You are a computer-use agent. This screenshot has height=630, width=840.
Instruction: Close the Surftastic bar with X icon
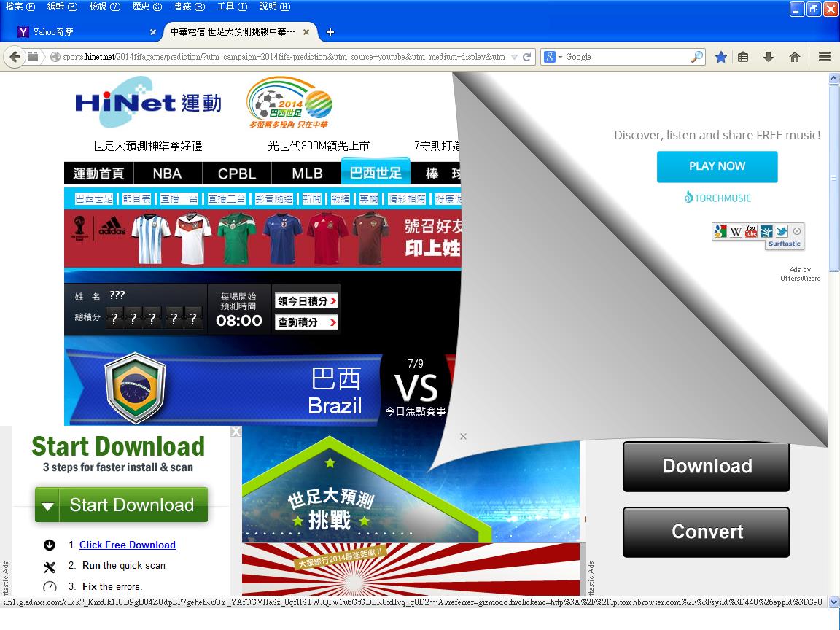click(x=797, y=231)
